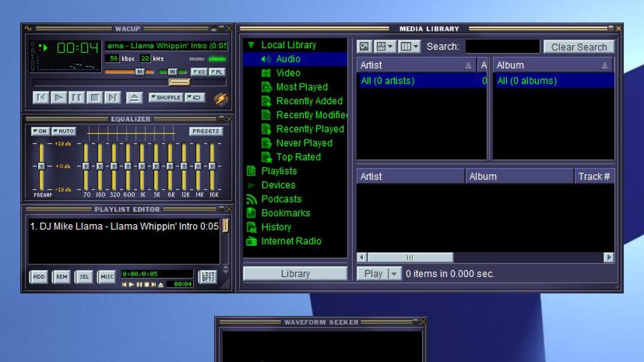Click the Clear Search button
The height and width of the screenshot is (362, 644).
tap(579, 47)
